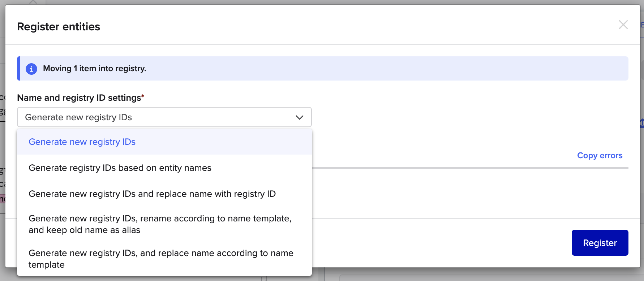
Task: Click the 'Register entities' dialog title
Action: click(59, 27)
